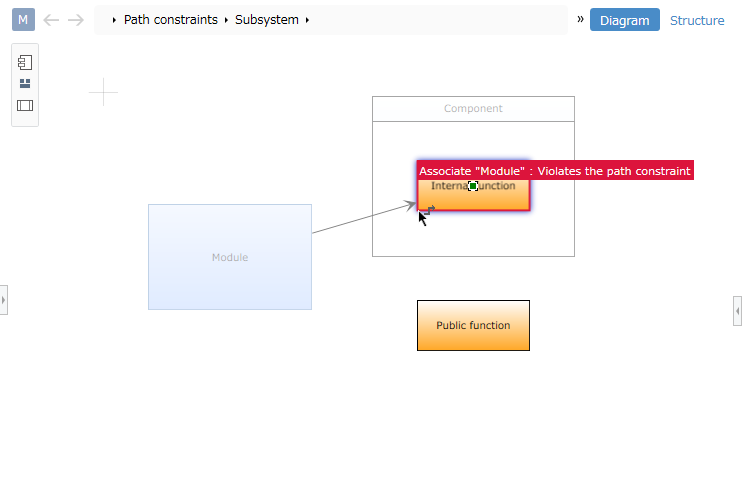The width and height of the screenshot is (742, 490).
Task: Open the Path constraints breadcrumb
Action: 171,20
